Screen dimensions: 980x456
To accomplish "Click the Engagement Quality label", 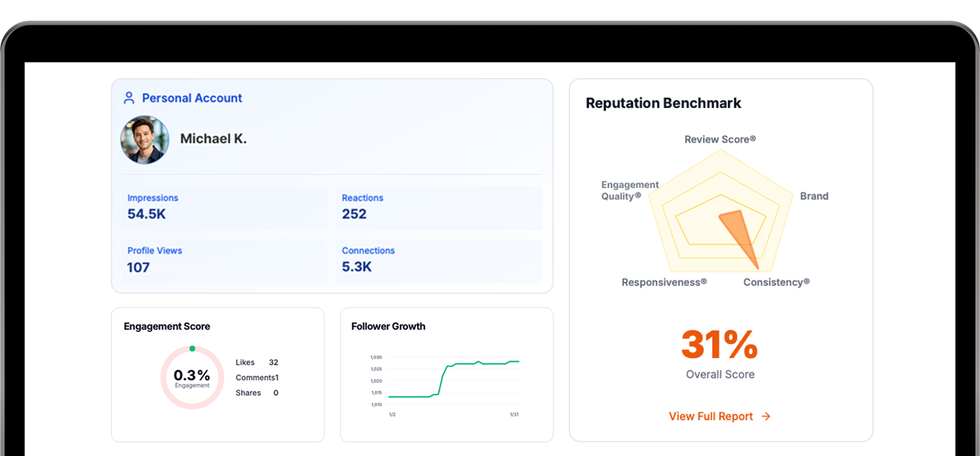I will 629,190.
